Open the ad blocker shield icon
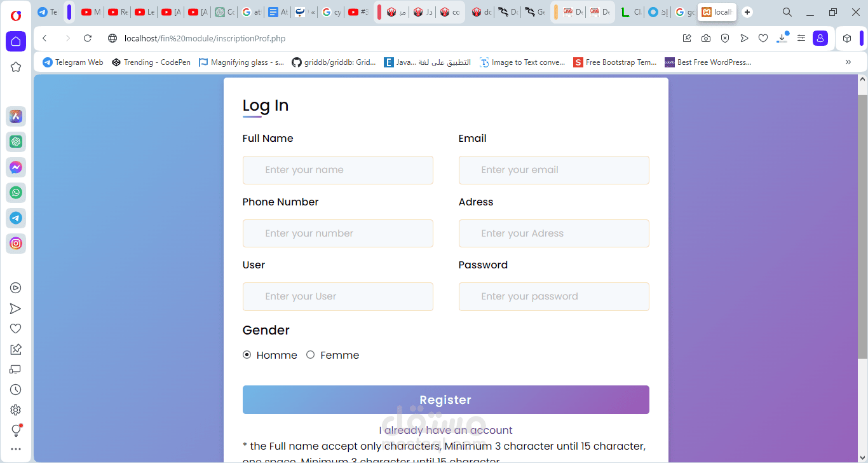This screenshot has height=463, width=868. 725,38
